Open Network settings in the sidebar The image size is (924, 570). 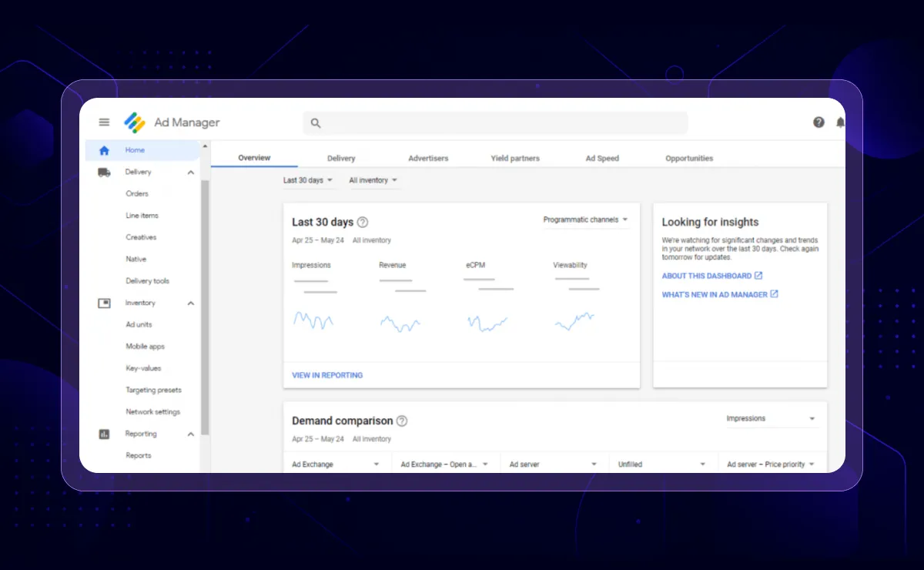pyautogui.click(x=152, y=412)
